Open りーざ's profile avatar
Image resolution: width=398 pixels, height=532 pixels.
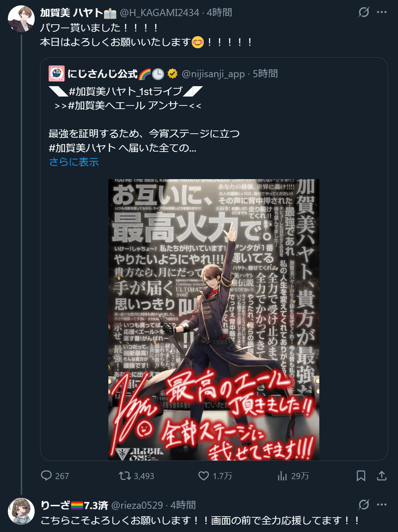click(x=21, y=511)
